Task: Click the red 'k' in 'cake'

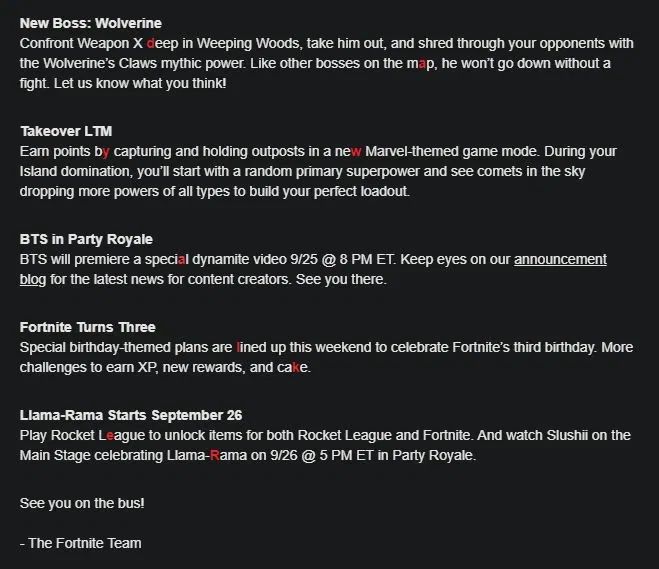Action: point(296,367)
